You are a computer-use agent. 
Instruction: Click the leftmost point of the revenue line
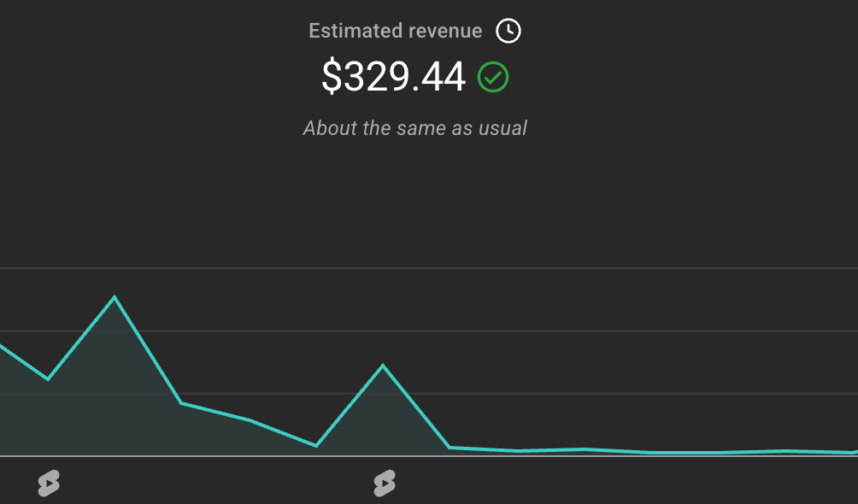3,345
